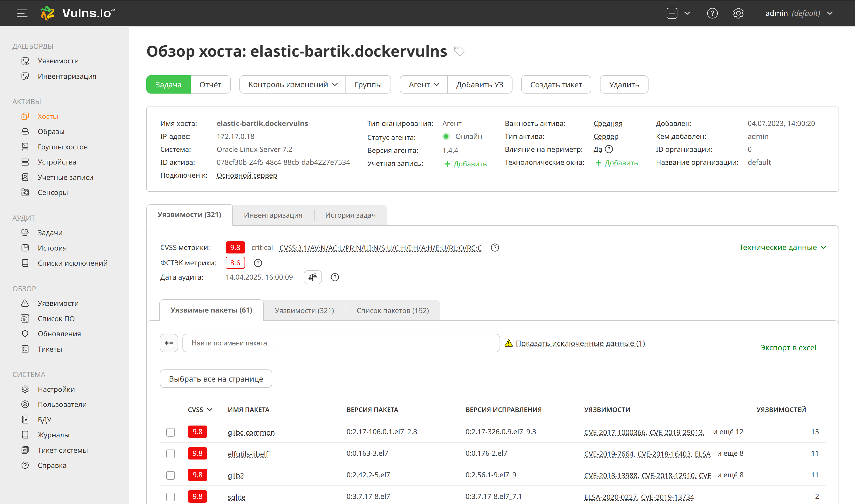Image resolution: width=855 pixels, height=504 pixels.
Task: Open БДУ in sidebar
Action: point(44,419)
